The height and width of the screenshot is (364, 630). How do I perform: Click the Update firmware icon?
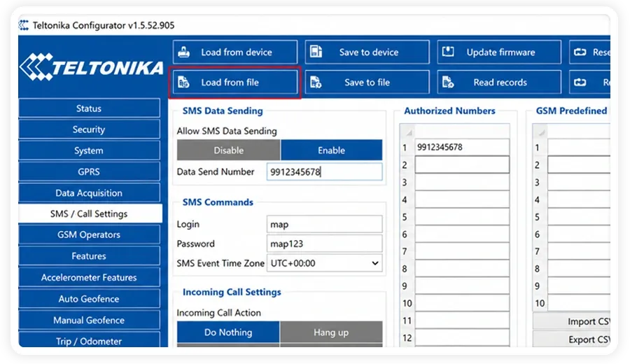(448, 52)
